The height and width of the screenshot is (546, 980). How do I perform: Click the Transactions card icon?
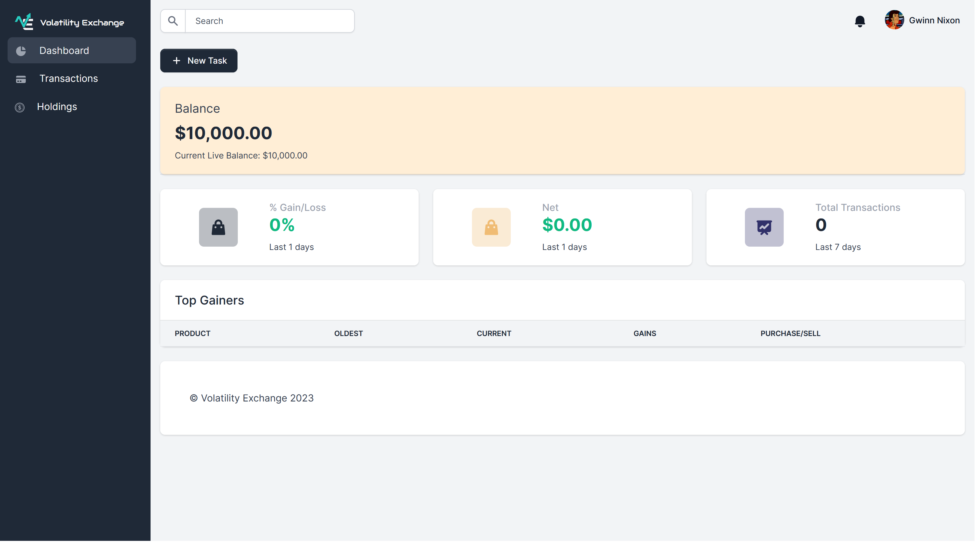(x=21, y=79)
